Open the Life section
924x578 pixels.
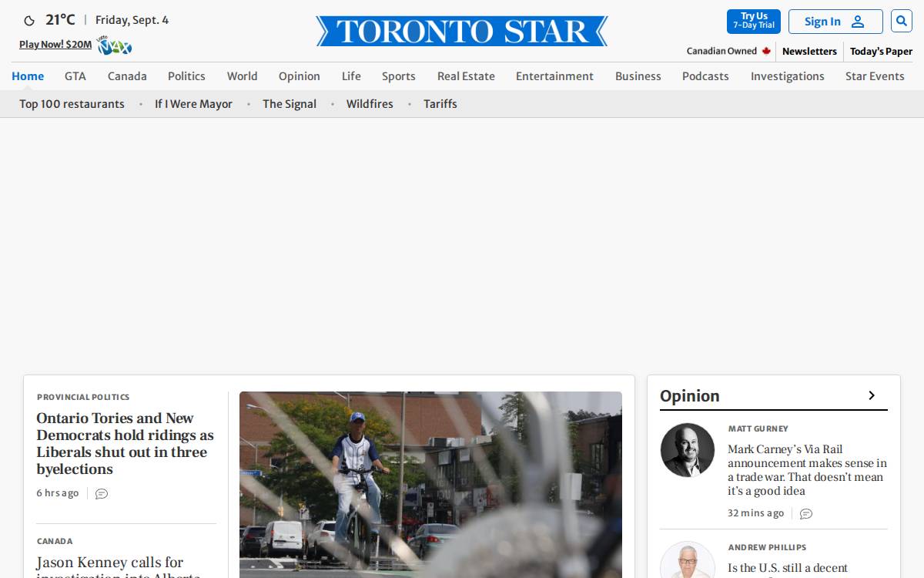point(351,76)
